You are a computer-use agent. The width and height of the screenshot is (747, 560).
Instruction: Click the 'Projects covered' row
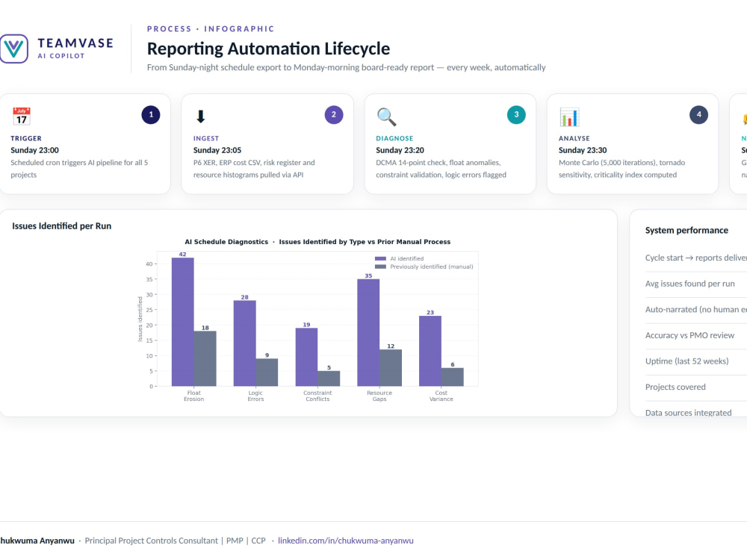coord(696,387)
